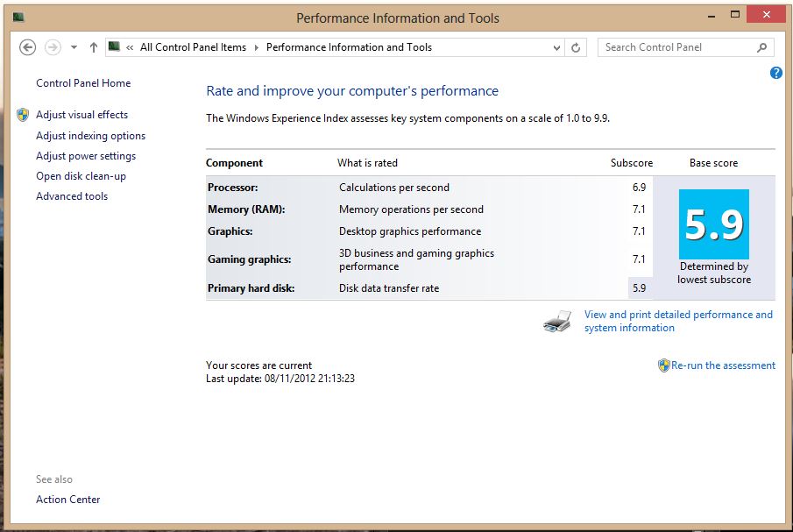Go up one level with the up arrow

click(93, 47)
